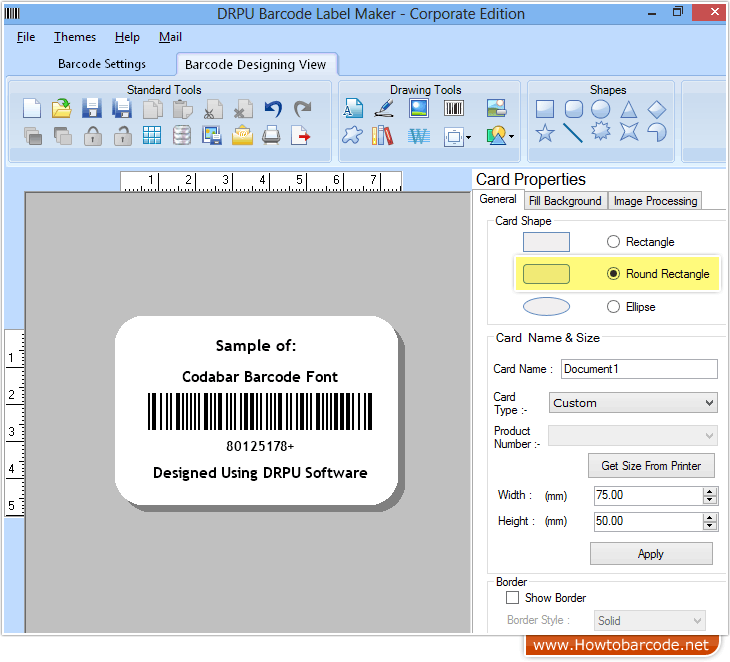Click the open padlock Unlock icon
Viewport: 730px width, 662px height.
point(122,136)
